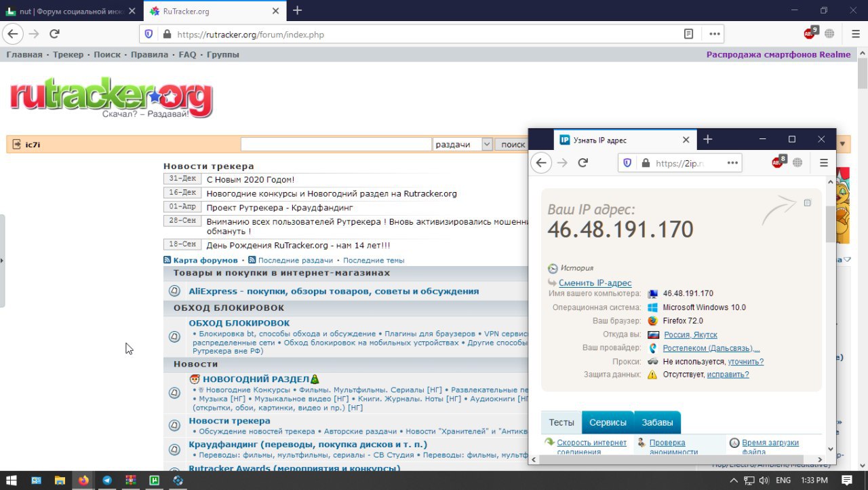Click the rutracker.org logo
The height and width of the screenshot is (490, 868).
point(111,97)
